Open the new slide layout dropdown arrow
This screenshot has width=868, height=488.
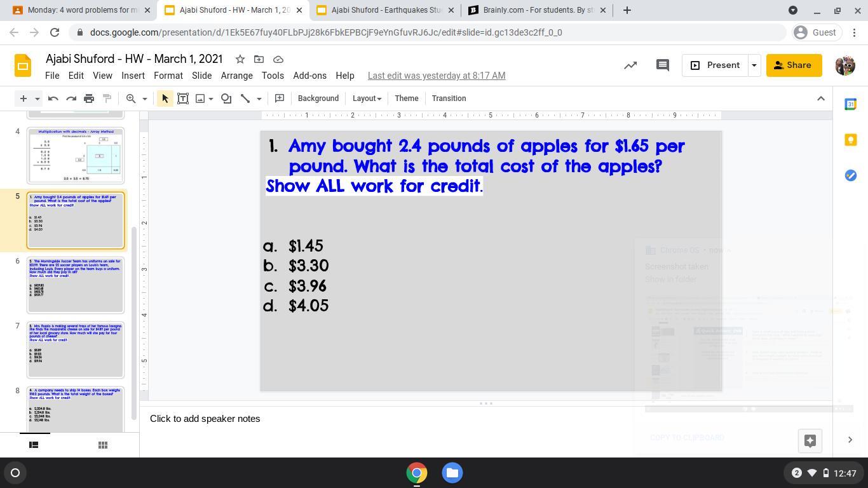click(37, 98)
